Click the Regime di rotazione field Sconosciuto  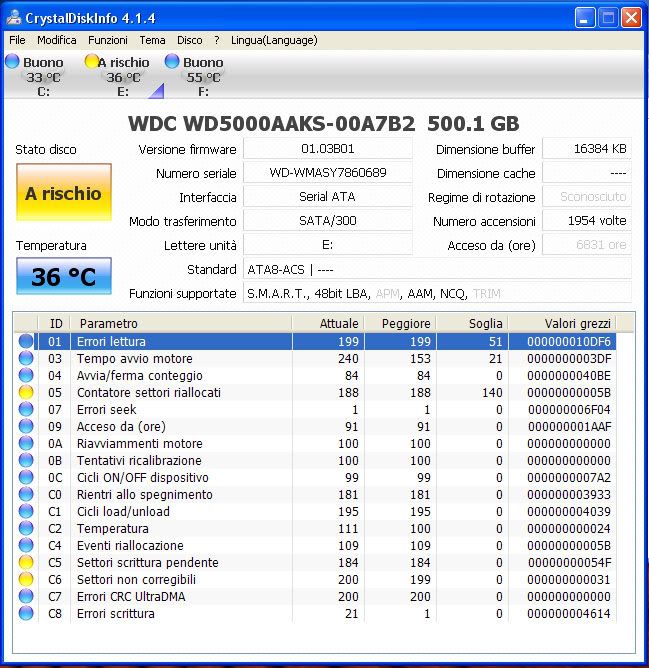point(587,196)
